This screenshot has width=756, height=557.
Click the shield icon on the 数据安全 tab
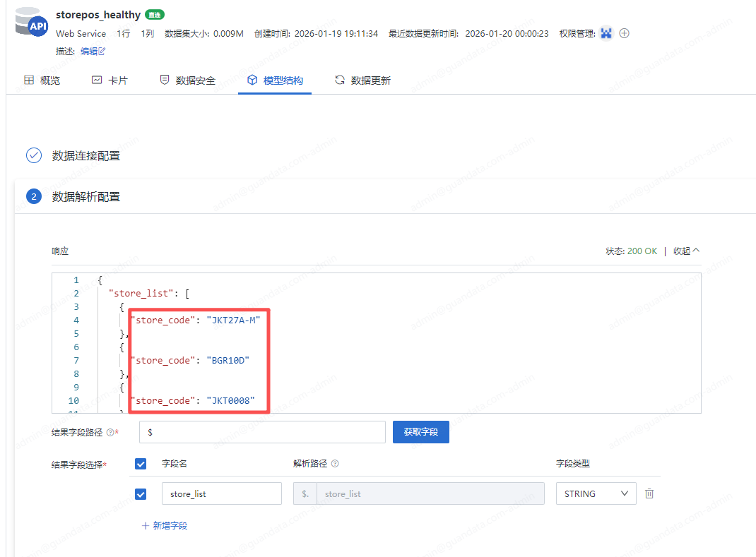click(x=164, y=79)
